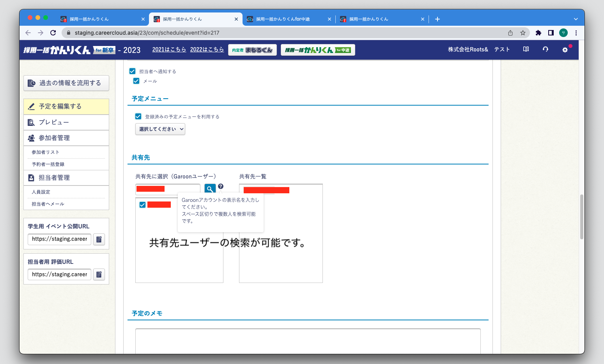The image size is (604, 364).
Task: Expand the Chrome tab list chevron
Action: click(x=576, y=19)
